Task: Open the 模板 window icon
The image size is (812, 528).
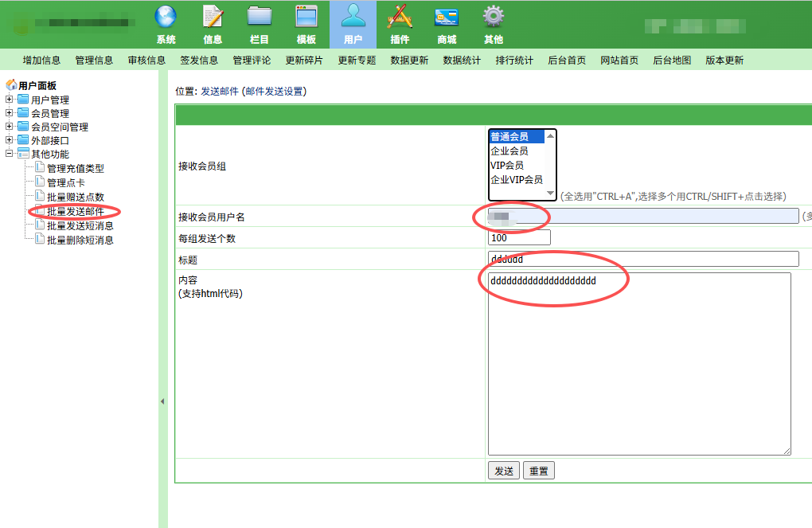Action: tap(306, 17)
